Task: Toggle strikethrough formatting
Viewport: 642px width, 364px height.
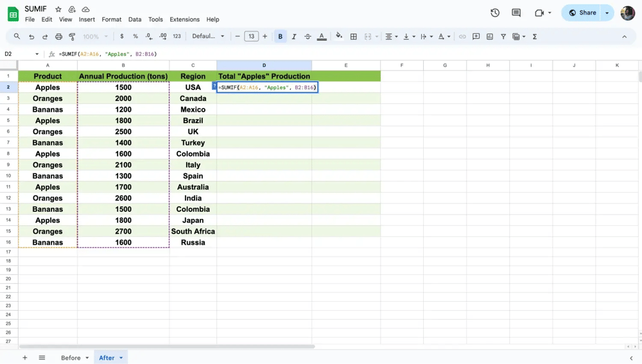Action: pyautogui.click(x=308, y=37)
